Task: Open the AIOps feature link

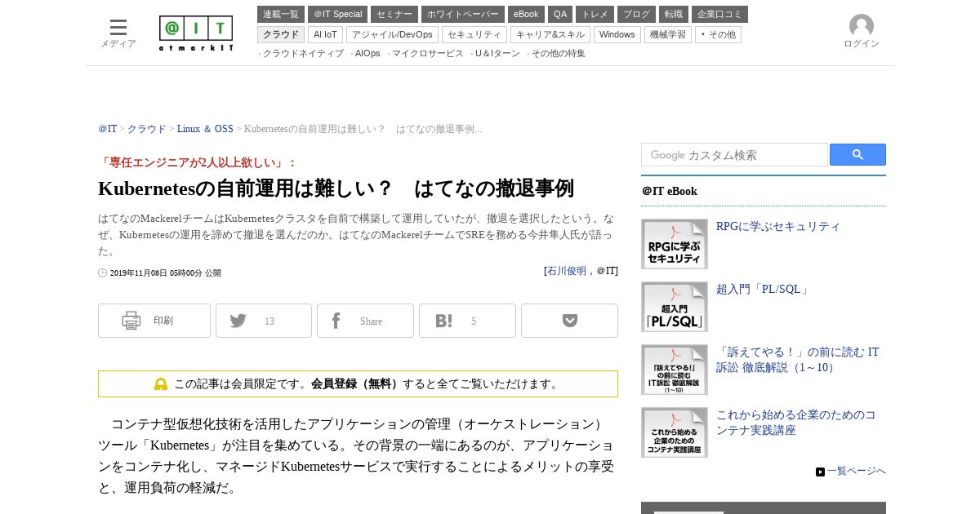Action: pos(367,54)
